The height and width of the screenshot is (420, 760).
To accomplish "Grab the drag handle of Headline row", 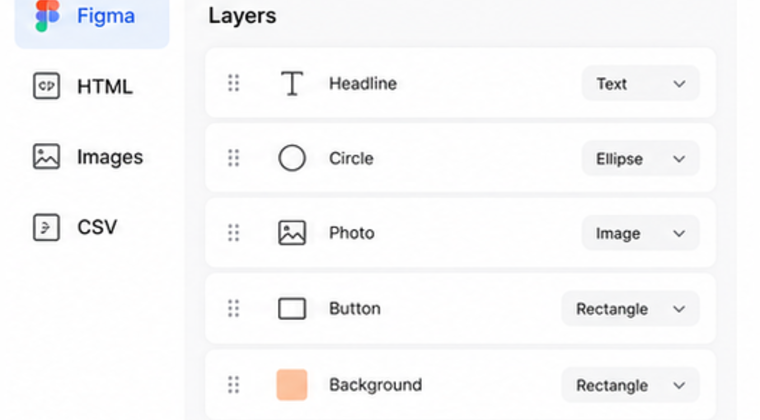I will 234,83.
